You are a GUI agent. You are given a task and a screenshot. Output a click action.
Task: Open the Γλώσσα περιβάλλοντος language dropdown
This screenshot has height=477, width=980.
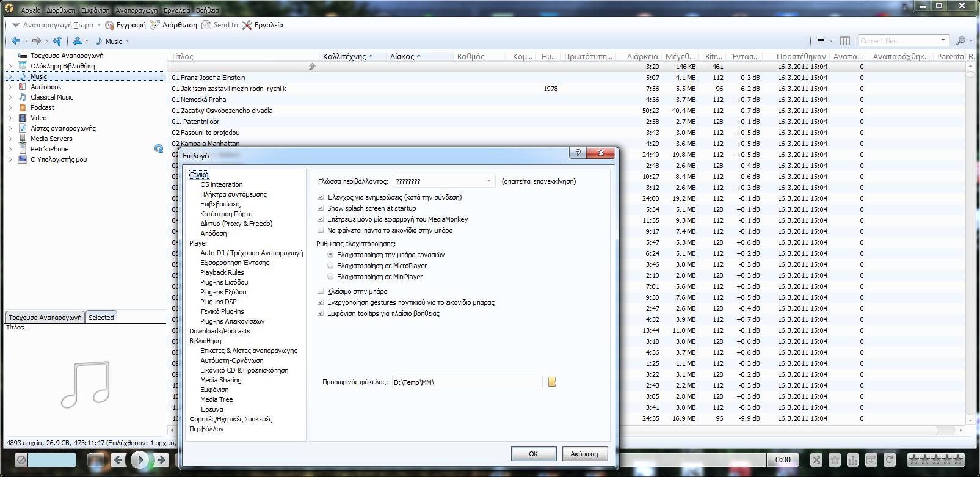[488, 181]
